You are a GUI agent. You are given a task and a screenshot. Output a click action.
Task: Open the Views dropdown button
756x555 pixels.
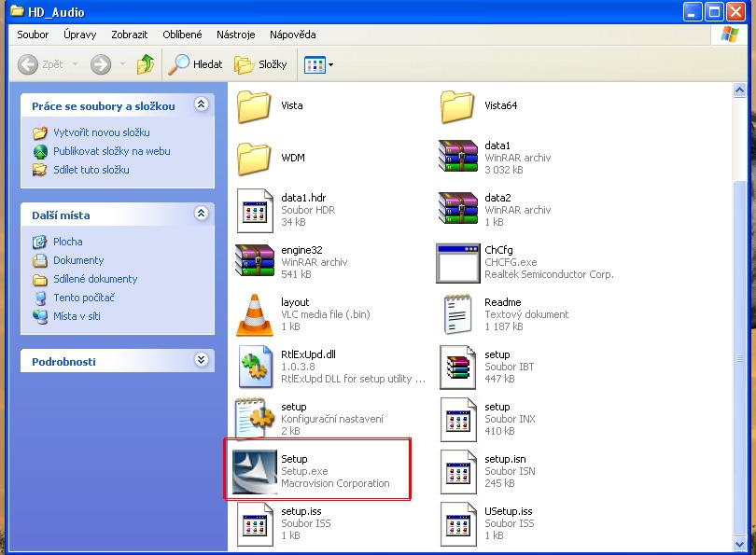point(318,64)
